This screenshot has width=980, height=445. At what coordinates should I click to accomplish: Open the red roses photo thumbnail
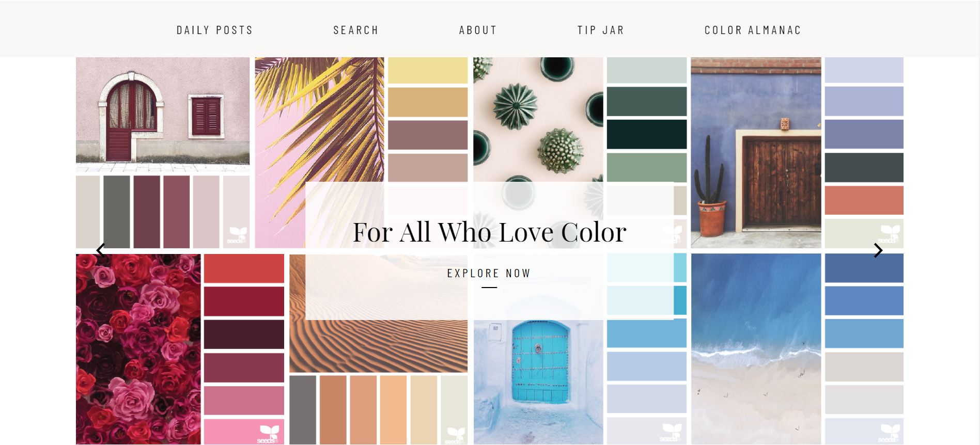pyautogui.click(x=138, y=349)
